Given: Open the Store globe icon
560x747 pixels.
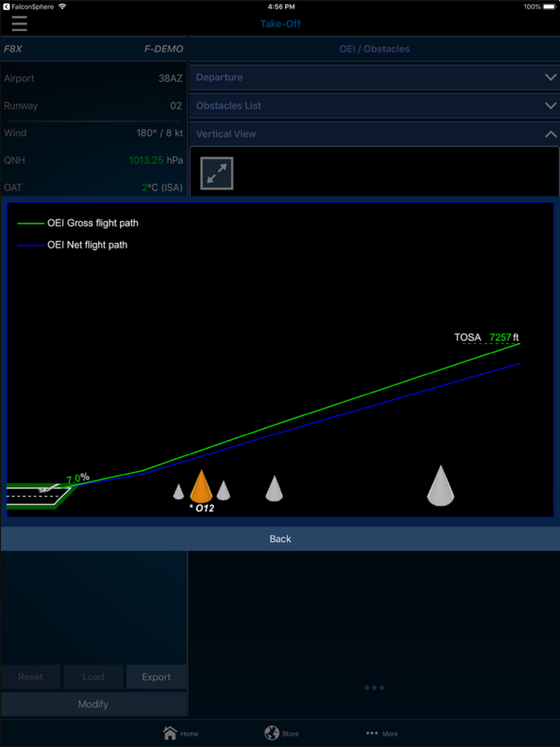Looking at the screenshot, I should point(272,732).
